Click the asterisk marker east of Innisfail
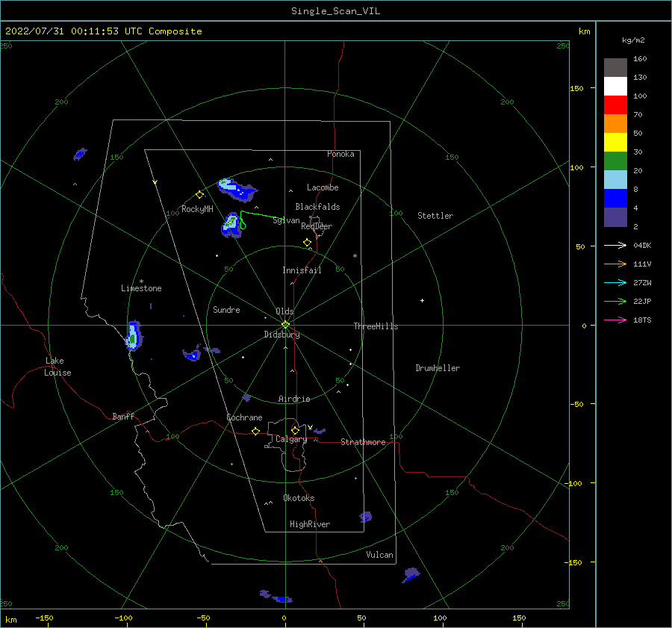Image resolution: width=672 pixels, height=628 pixels. [x=355, y=256]
